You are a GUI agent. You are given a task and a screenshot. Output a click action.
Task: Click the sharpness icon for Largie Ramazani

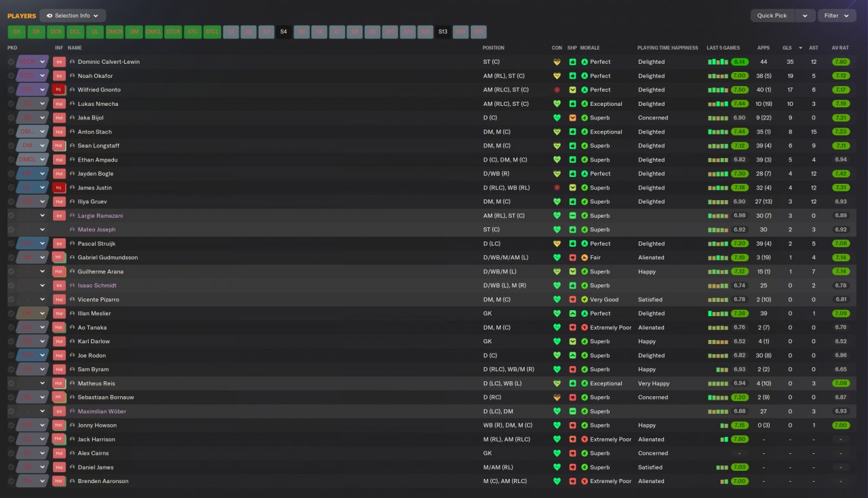coord(572,216)
